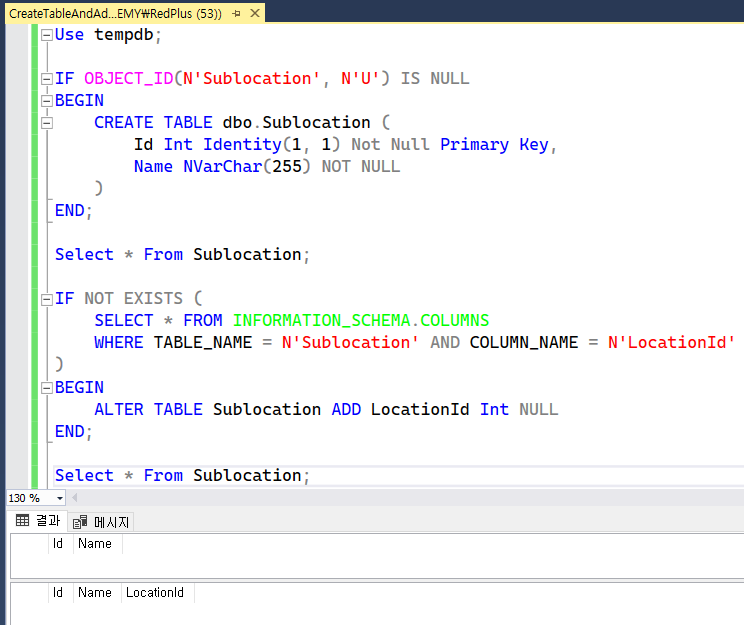Click the Name column header in first grid
Viewport: 744px width, 625px height.
95,544
